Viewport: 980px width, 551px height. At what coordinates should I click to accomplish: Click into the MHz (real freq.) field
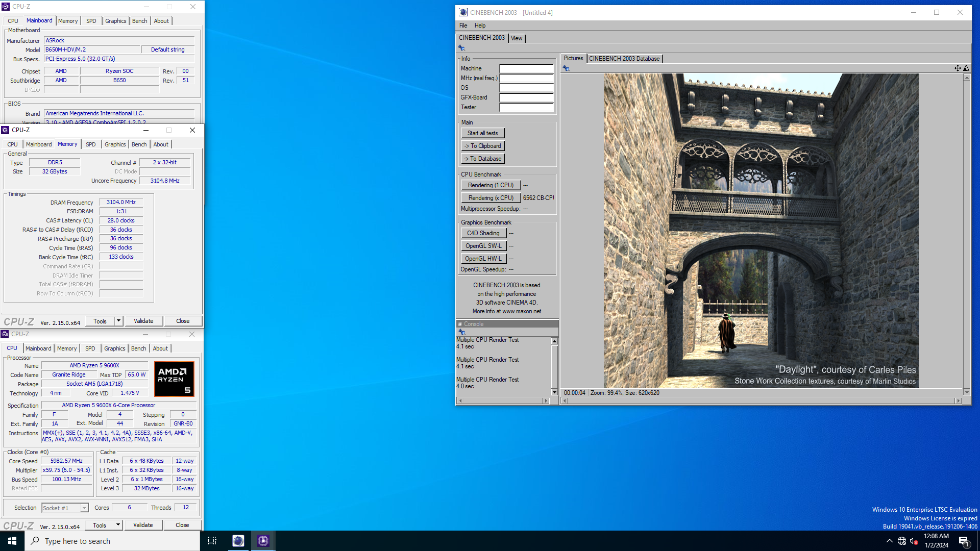526,78
